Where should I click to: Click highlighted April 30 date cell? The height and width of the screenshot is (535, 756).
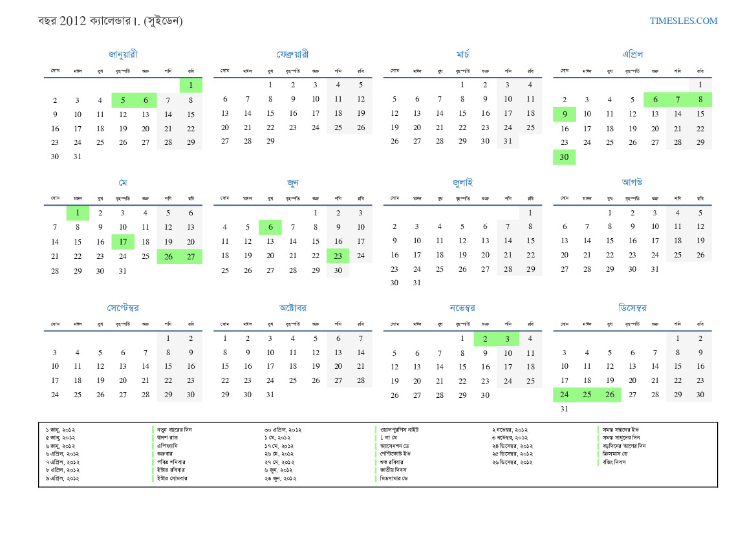pos(564,157)
